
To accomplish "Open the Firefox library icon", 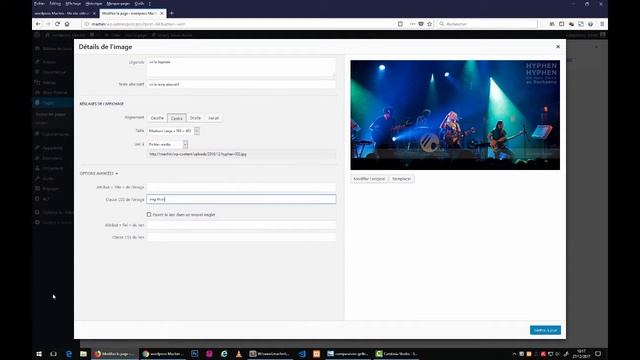I will pos(552,24).
